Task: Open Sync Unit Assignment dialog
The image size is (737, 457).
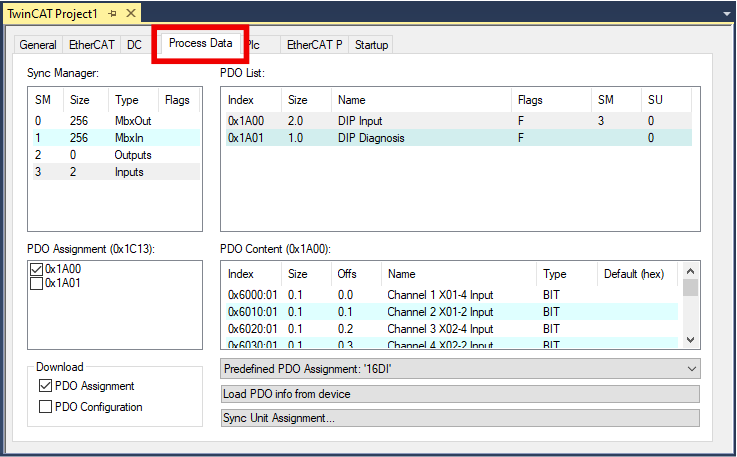Action: 460,418
